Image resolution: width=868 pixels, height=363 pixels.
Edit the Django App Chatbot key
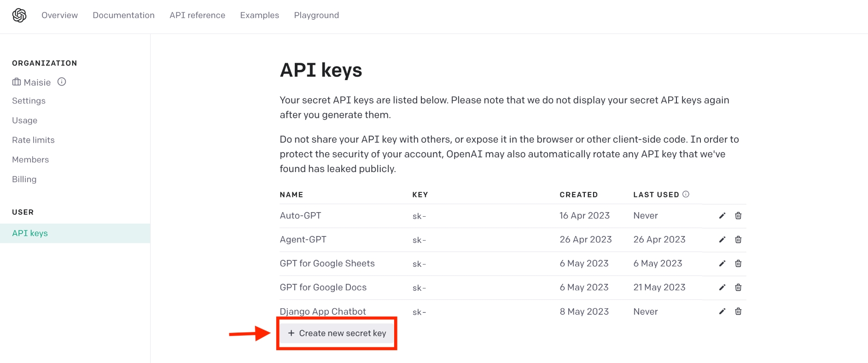722,311
